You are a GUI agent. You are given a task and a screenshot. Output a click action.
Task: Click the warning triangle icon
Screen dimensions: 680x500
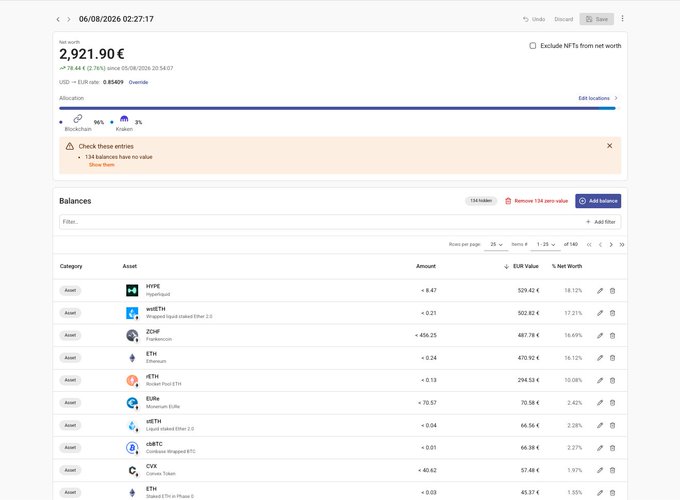[69, 146]
